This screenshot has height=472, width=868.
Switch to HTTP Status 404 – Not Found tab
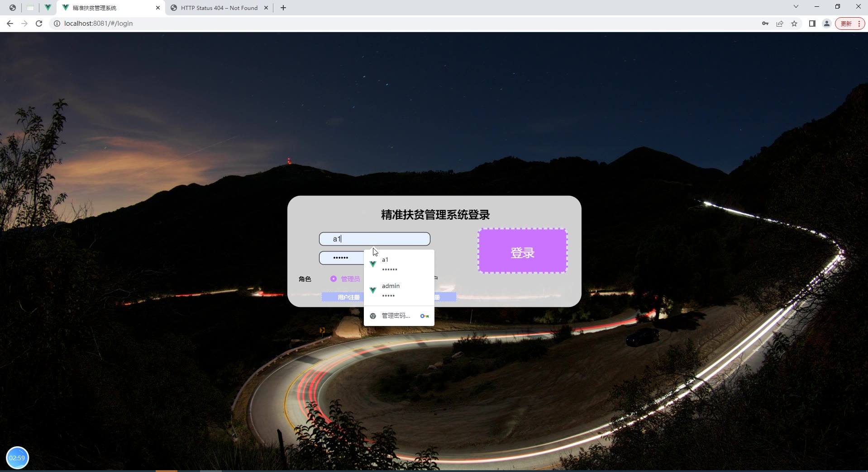[x=219, y=8]
